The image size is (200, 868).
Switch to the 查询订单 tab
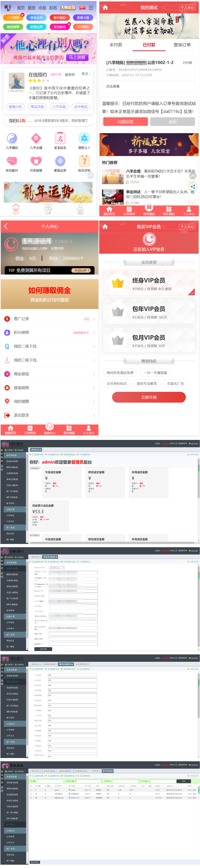tap(182, 45)
